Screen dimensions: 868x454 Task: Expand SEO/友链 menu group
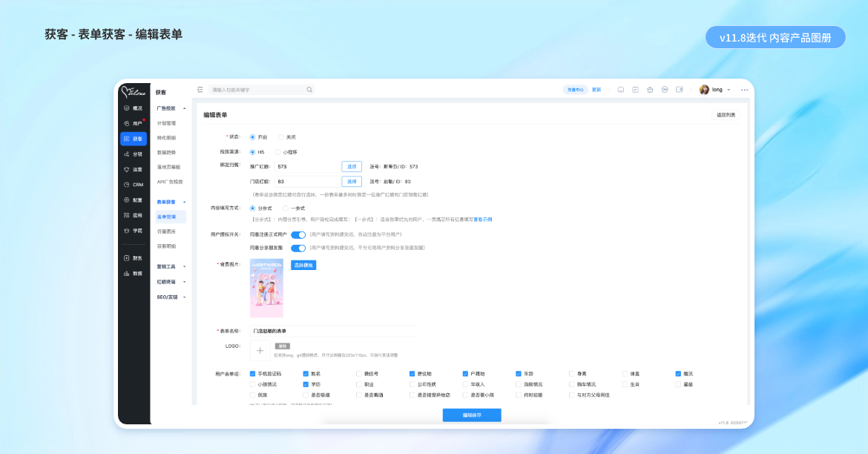171,297
